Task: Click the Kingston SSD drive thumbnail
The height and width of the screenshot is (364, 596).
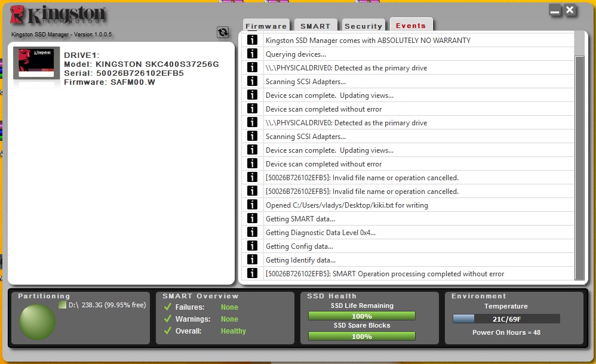Action: [x=36, y=63]
